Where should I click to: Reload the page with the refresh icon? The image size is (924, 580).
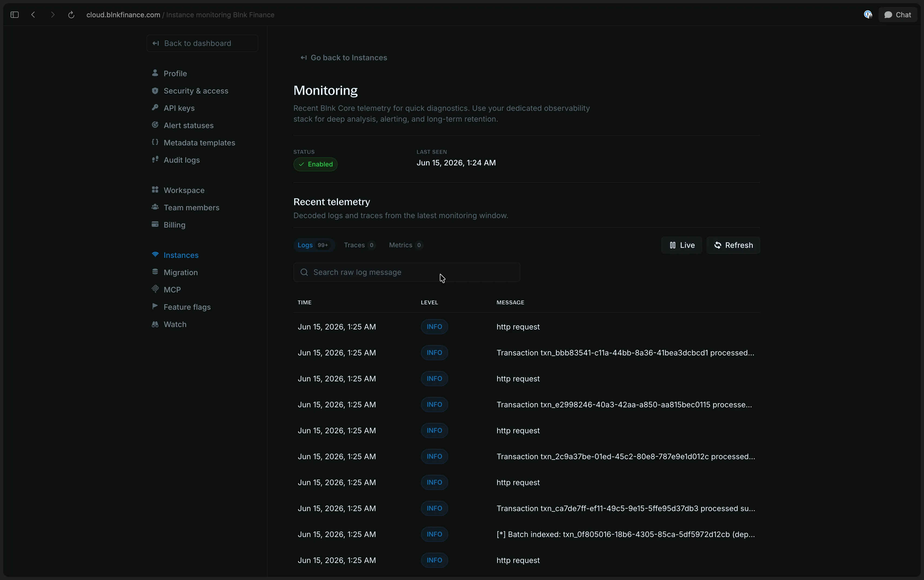point(71,15)
